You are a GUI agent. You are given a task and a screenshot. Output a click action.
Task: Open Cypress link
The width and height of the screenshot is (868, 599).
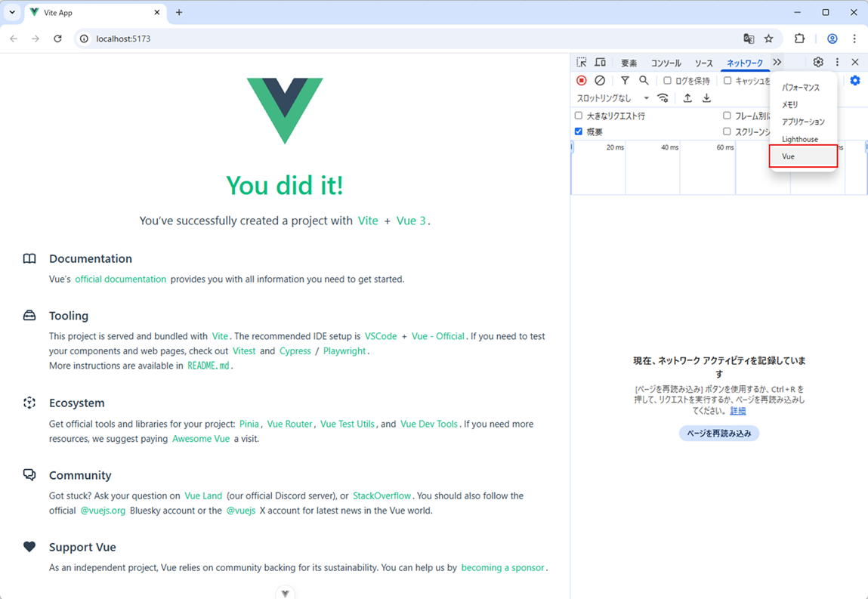coord(295,351)
